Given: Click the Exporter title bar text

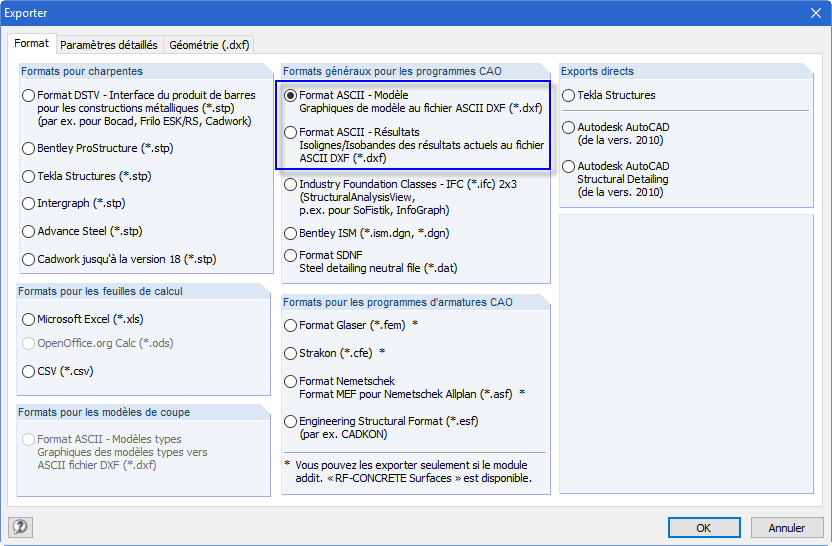Looking at the screenshot, I should [x=25, y=13].
